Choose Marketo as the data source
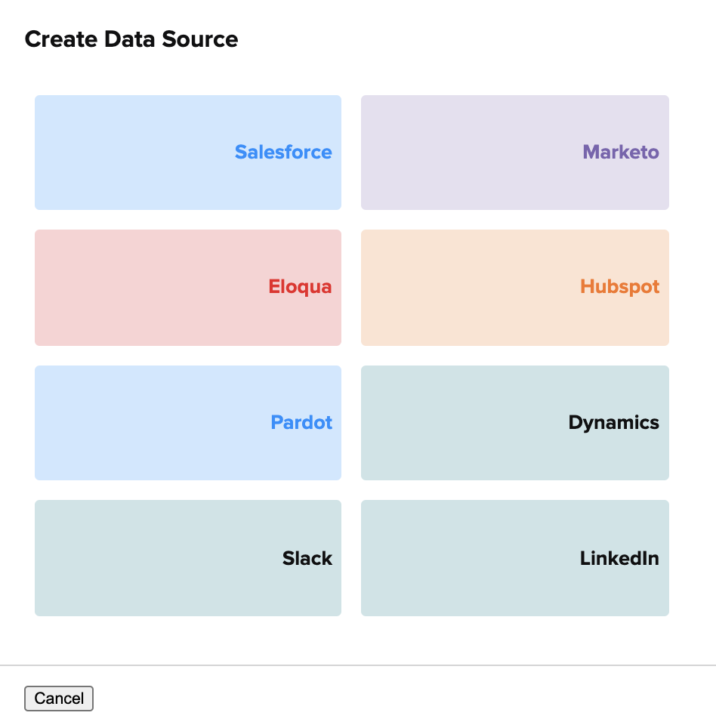This screenshot has width=716, height=728. 515,153
